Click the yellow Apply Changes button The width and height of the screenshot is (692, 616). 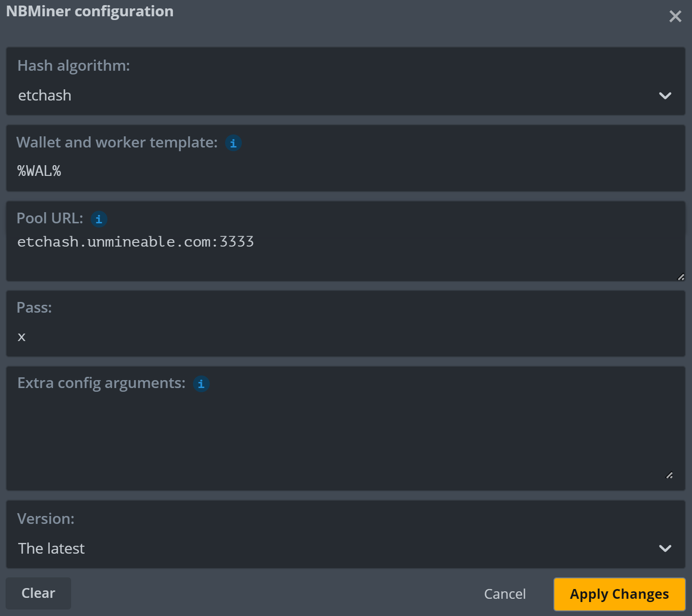click(x=619, y=594)
